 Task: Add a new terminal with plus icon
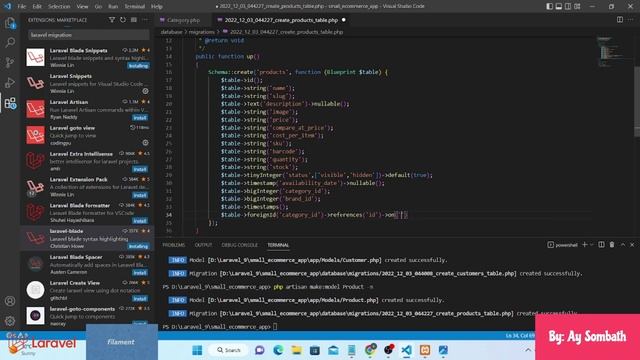coord(584,244)
